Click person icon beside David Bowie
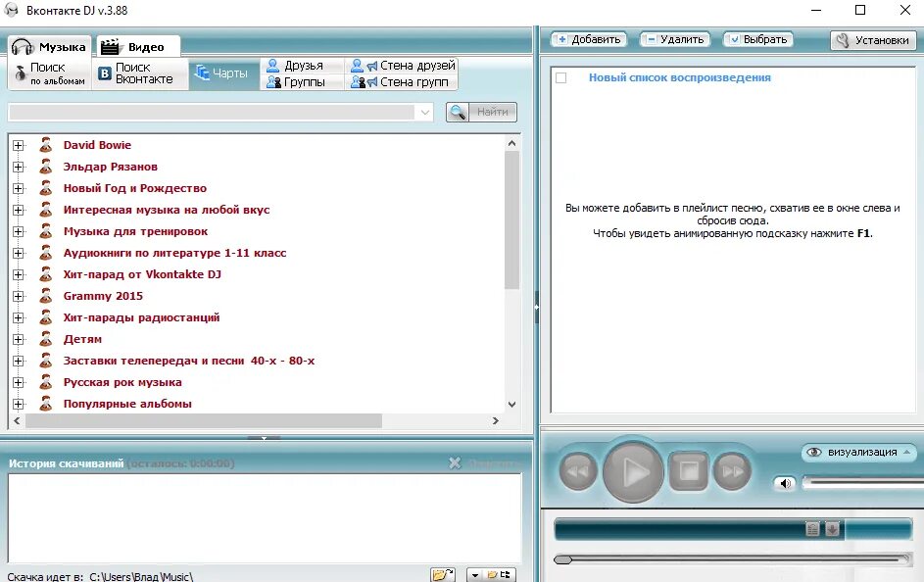Viewport: 924px width, 582px height. click(45, 145)
